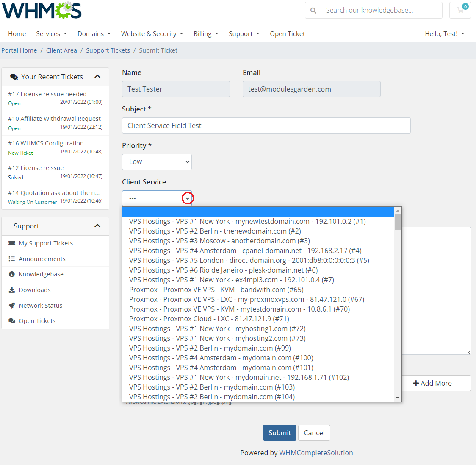
Task: Select VPS #3 Moscow anotherdomain.com (#3)
Action: pyautogui.click(x=258, y=241)
